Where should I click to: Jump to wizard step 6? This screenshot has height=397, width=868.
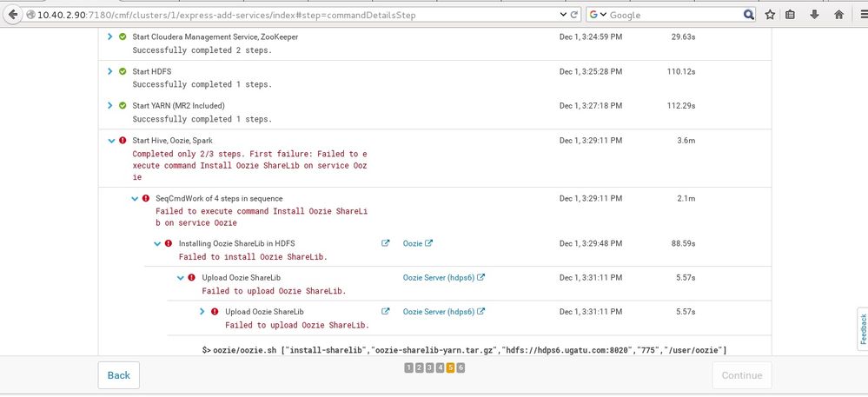tap(461, 367)
